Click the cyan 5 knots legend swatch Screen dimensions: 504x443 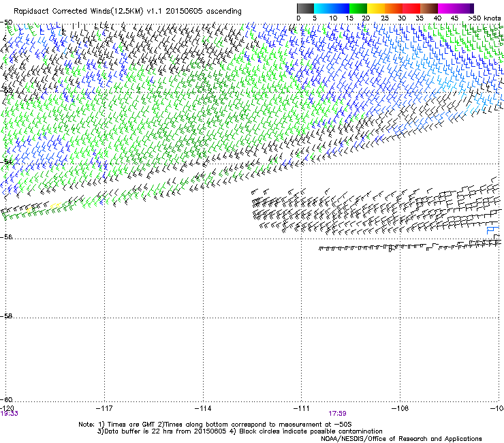[322, 8]
